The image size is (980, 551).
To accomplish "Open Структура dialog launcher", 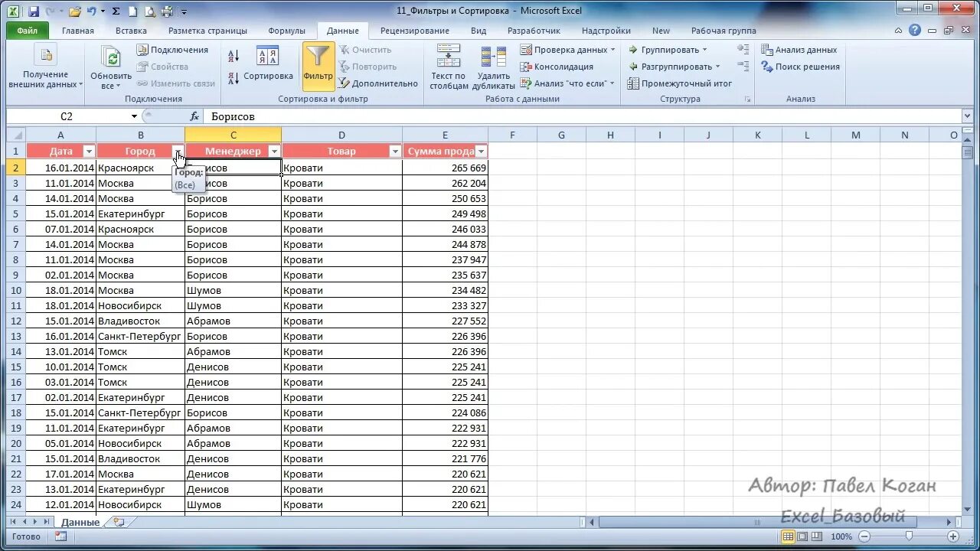I will click(747, 99).
